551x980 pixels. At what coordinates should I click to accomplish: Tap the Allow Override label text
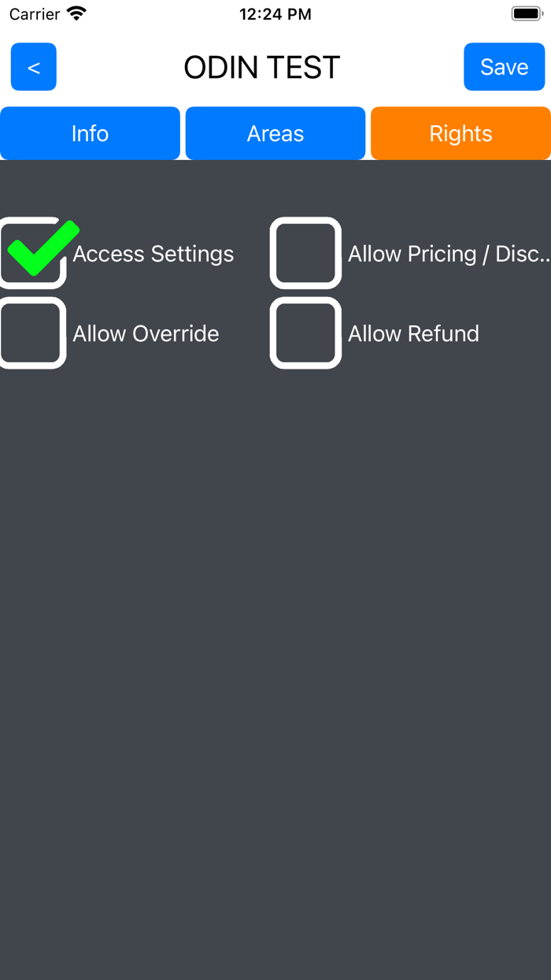point(145,333)
